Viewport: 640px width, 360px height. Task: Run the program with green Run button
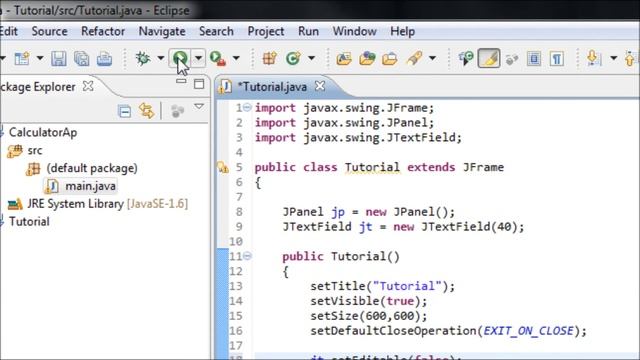180,58
